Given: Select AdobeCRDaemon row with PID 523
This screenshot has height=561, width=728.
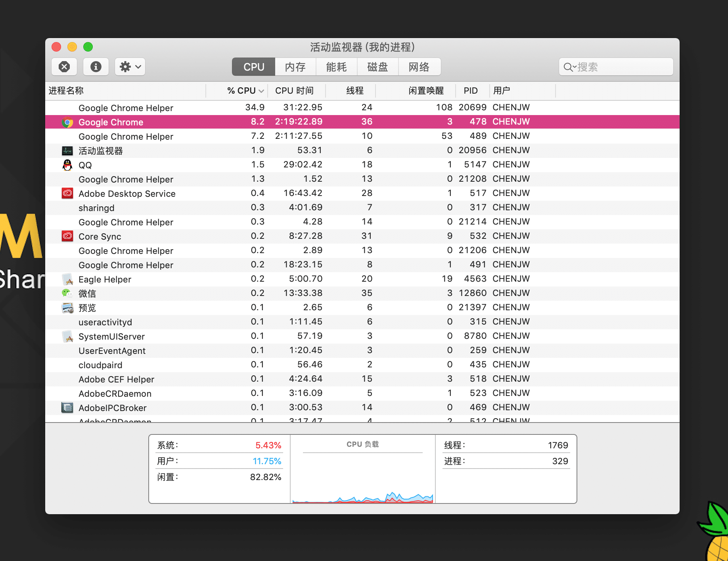Looking at the screenshot, I should point(362,393).
